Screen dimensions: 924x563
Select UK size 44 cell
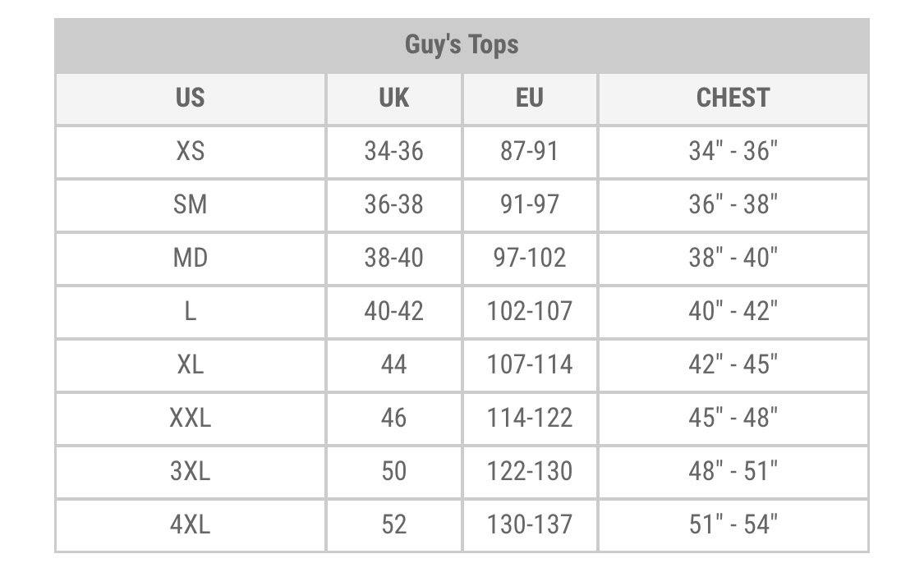pos(393,364)
